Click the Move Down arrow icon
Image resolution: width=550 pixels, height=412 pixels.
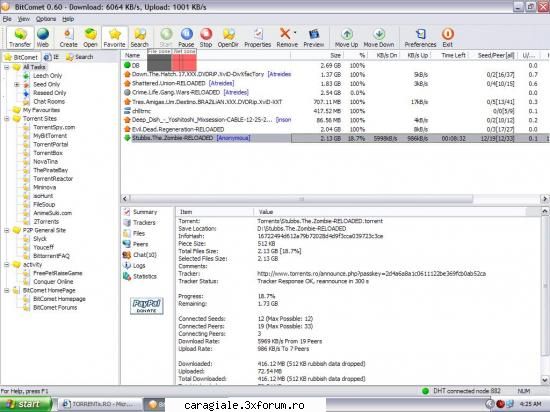click(x=379, y=37)
